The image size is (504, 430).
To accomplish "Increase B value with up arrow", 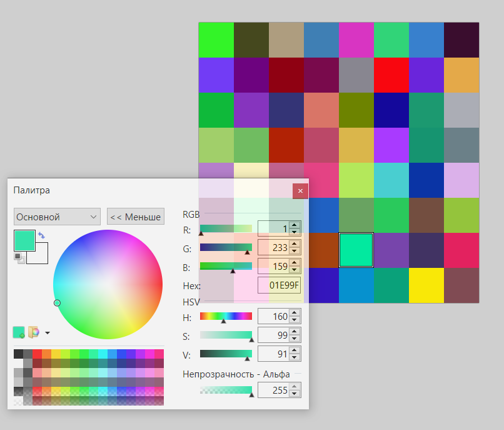I will coord(295,263).
